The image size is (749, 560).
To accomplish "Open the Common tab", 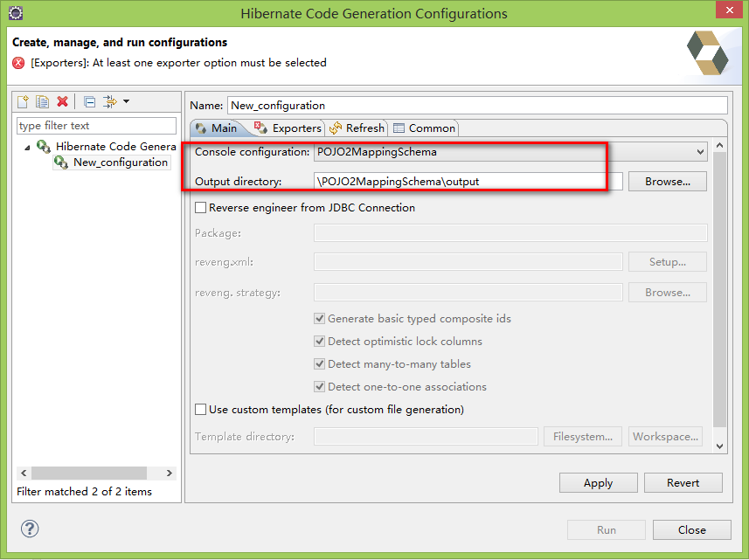I will [424, 128].
